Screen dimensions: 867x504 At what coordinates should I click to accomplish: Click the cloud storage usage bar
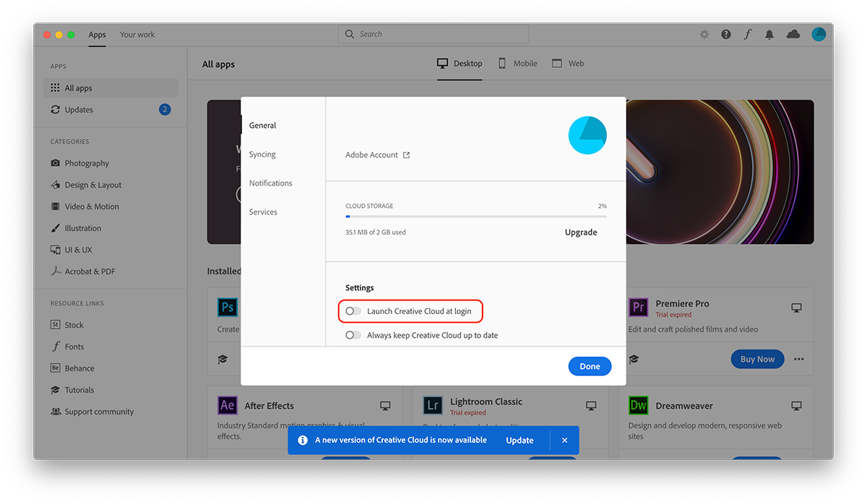pyautogui.click(x=475, y=216)
